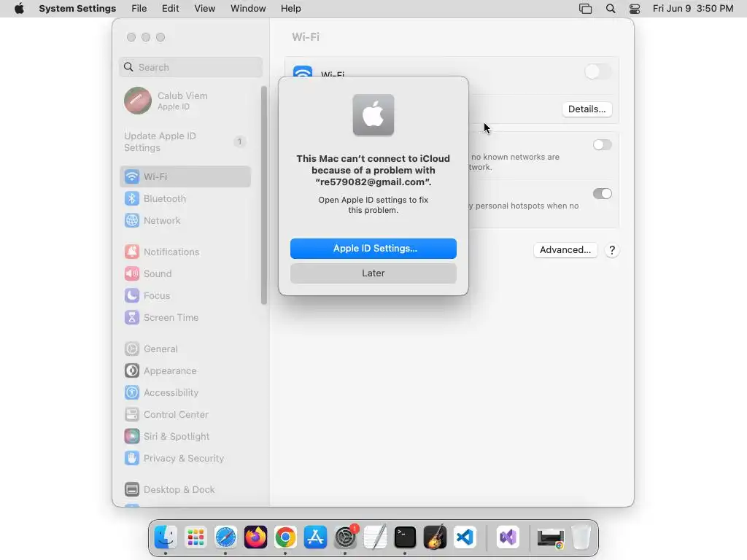747x560 pixels.
Task: Open the Help menu
Action: (x=290, y=9)
